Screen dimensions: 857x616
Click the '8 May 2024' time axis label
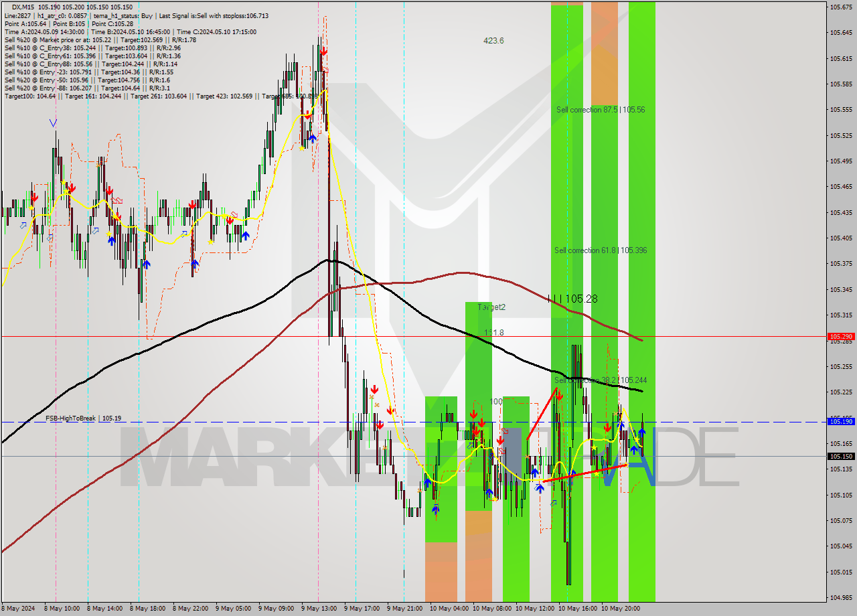pos(19,609)
